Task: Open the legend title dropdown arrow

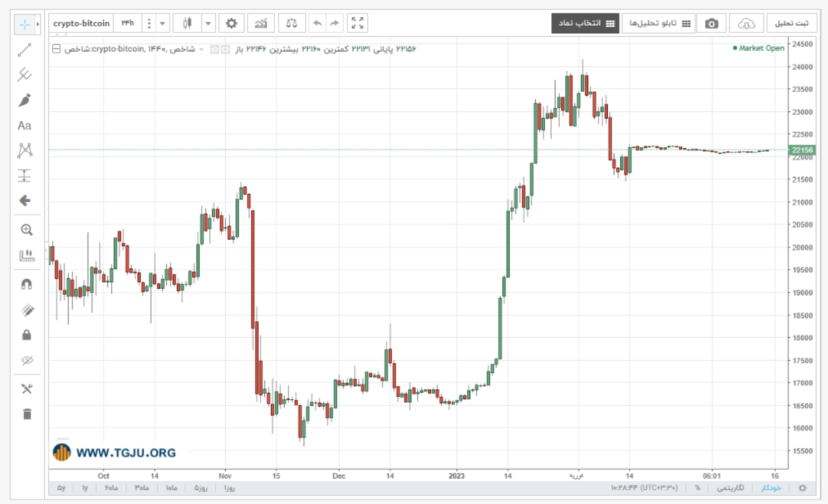Action: 202,49
